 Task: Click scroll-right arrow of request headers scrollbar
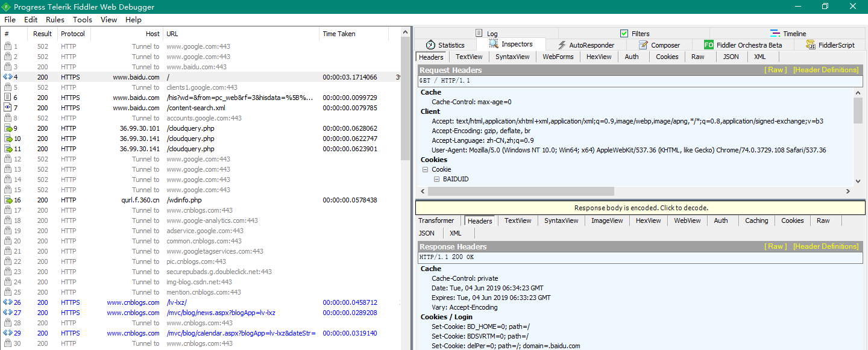(x=849, y=191)
